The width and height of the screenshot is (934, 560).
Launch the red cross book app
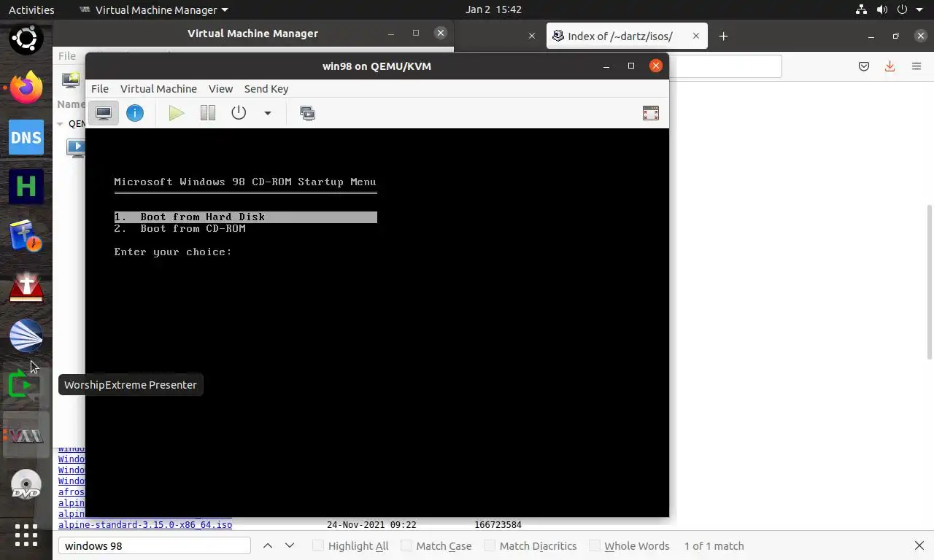[x=26, y=287]
